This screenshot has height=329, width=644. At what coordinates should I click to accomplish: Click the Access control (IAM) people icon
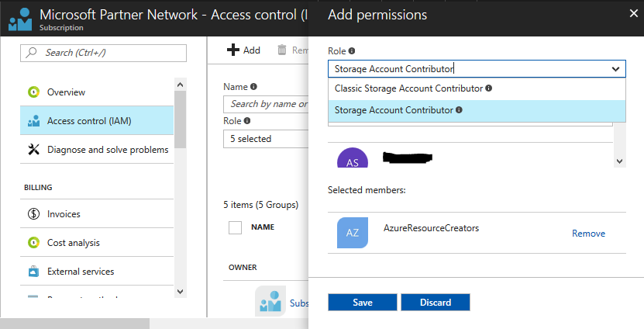click(x=33, y=121)
